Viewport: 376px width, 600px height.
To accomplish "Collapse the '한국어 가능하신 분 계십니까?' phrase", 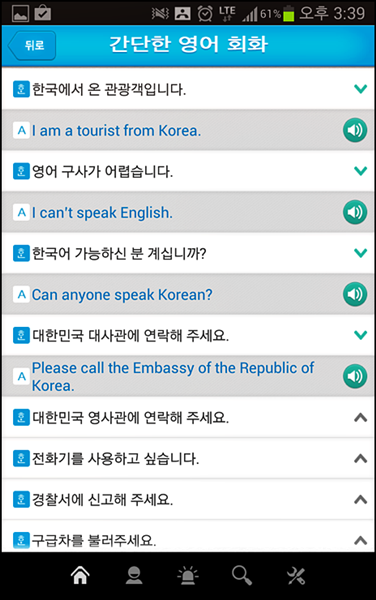I will (x=360, y=253).
